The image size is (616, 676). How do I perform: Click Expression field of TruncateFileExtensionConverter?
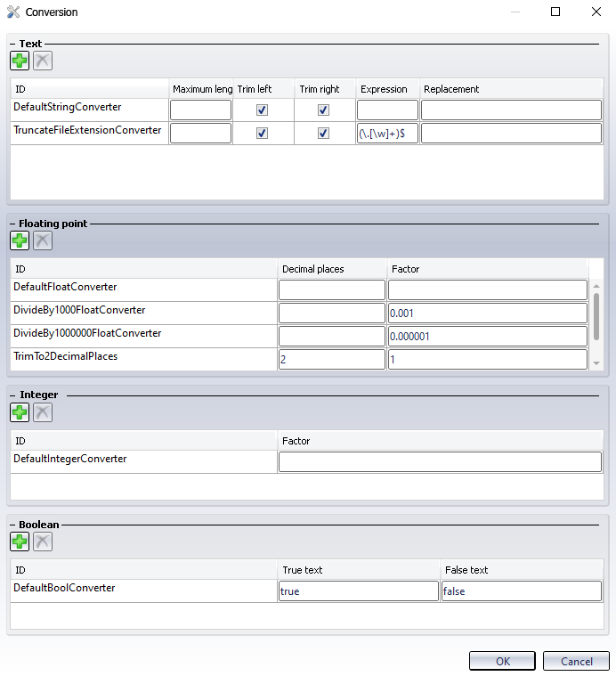(387, 134)
